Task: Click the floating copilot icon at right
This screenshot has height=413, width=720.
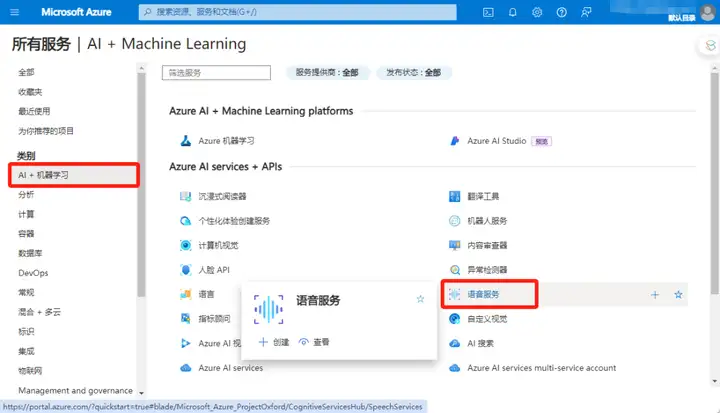Action: [x=710, y=45]
